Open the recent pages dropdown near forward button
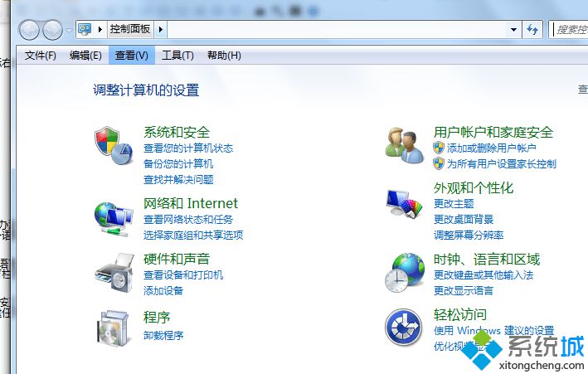 coord(69,30)
